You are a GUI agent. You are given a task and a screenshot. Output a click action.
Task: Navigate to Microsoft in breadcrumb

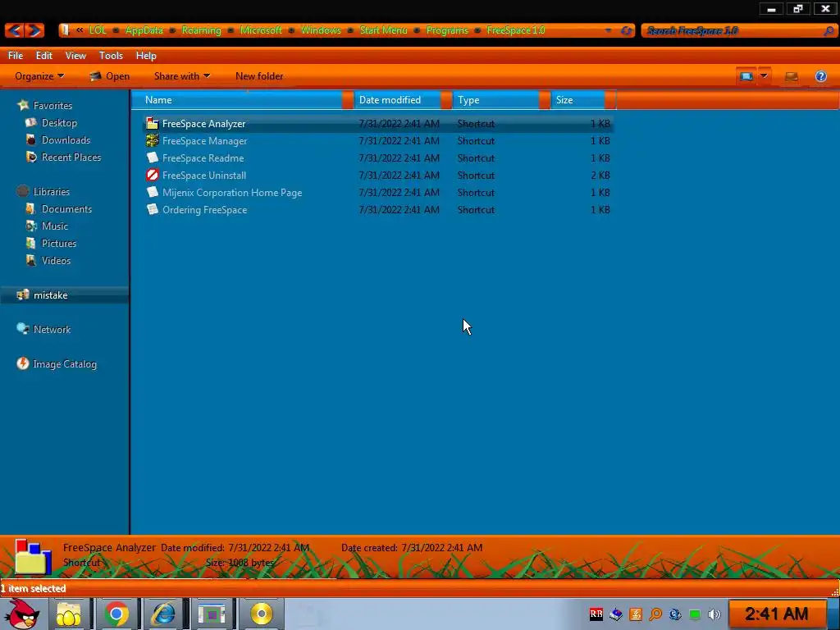click(260, 30)
